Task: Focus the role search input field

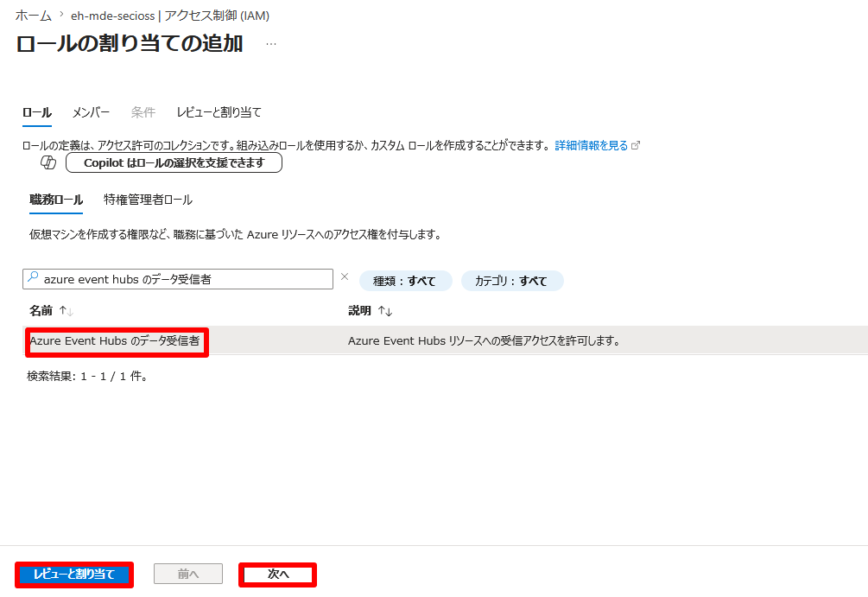Action: (x=178, y=279)
